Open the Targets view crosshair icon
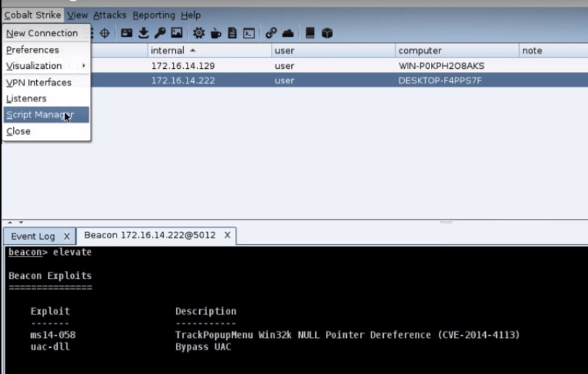 pyautogui.click(x=104, y=33)
